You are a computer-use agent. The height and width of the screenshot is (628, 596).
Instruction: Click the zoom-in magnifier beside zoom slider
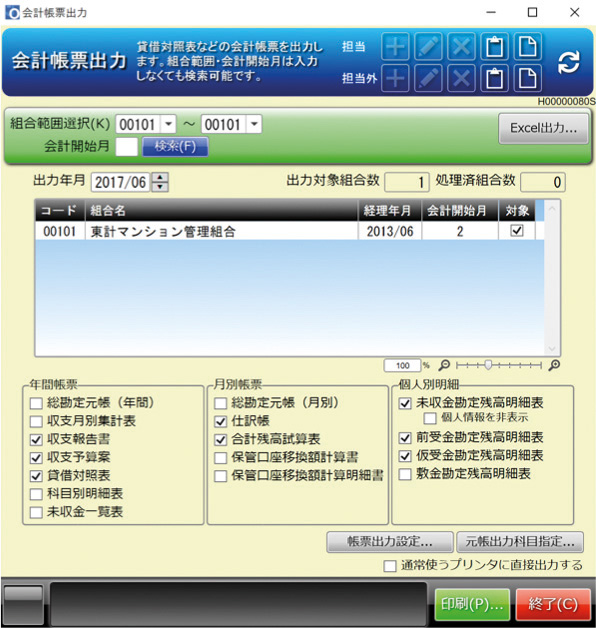point(554,365)
